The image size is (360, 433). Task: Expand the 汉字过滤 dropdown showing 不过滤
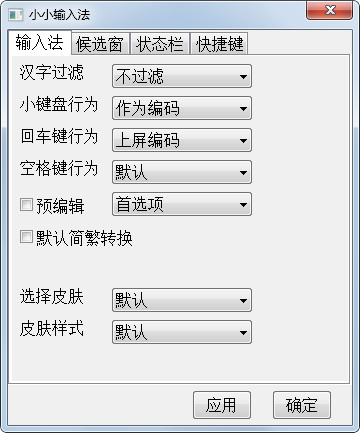tap(182, 76)
